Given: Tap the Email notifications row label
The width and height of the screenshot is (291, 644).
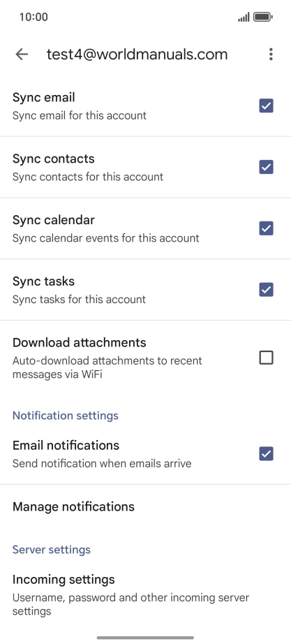Looking at the screenshot, I should [66, 446].
